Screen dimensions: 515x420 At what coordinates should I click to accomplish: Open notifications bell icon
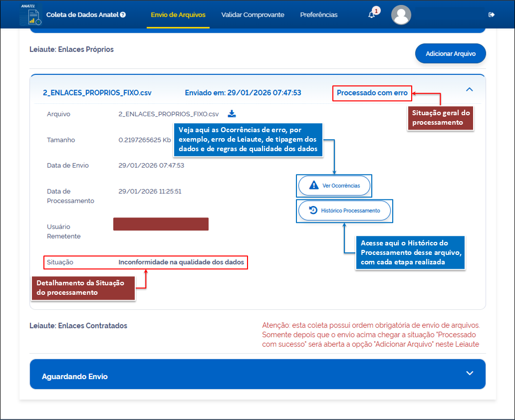(371, 15)
